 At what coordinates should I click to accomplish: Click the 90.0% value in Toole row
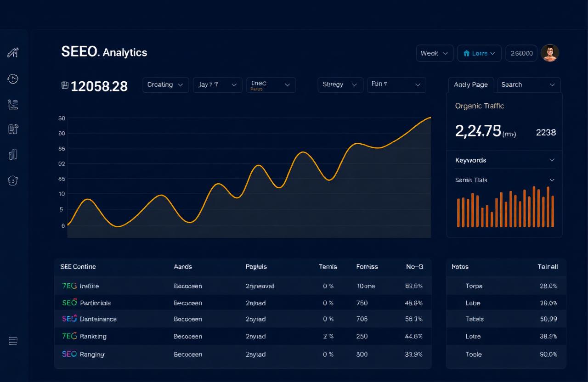[x=548, y=354]
